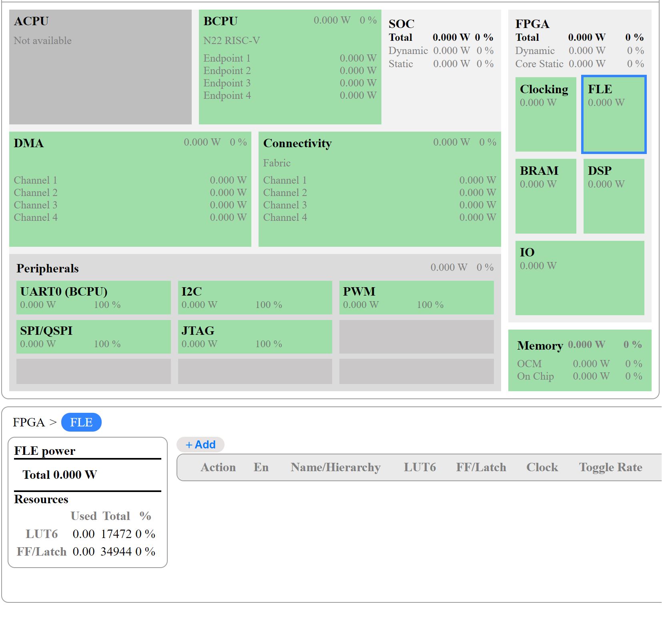
Task: Click the SOC 'Dynamic' row label
Action: point(408,50)
